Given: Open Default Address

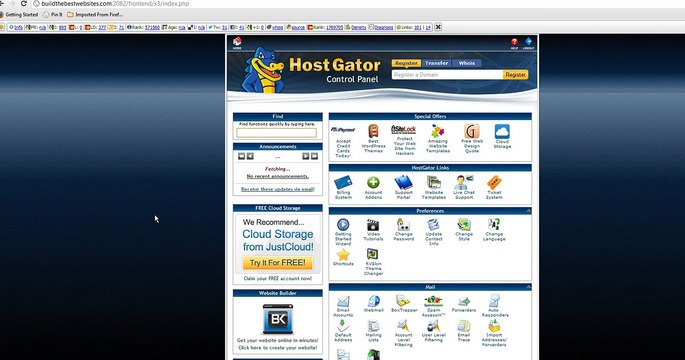Looking at the screenshot, I should coord(343,331).
